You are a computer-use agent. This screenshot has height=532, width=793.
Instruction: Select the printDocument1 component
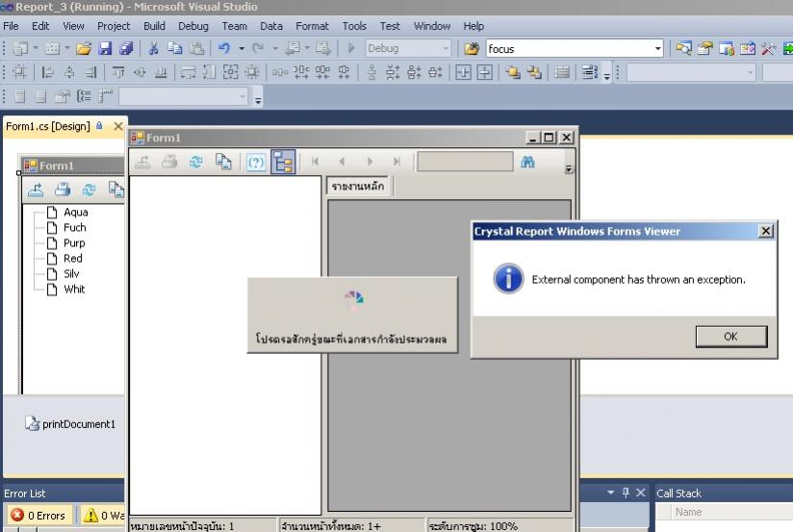71,424
